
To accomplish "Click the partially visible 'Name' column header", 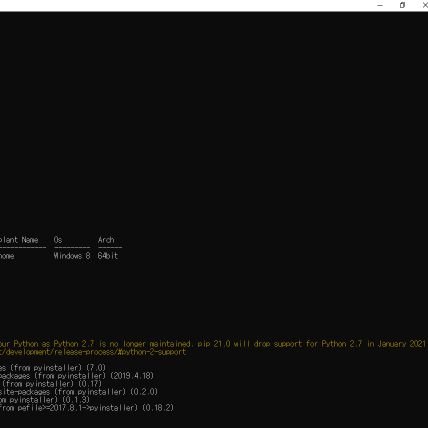I will 19,240.
